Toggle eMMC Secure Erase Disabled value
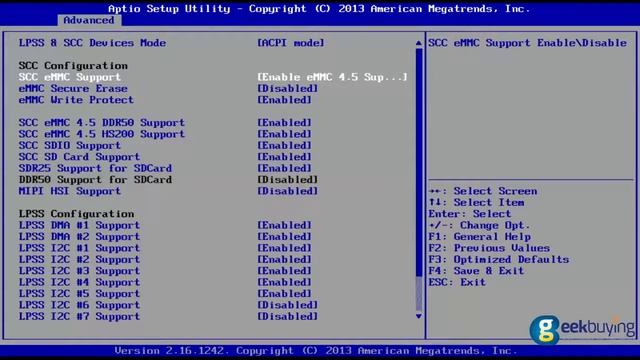Screen dimensions: 640x360 [287, 89]
